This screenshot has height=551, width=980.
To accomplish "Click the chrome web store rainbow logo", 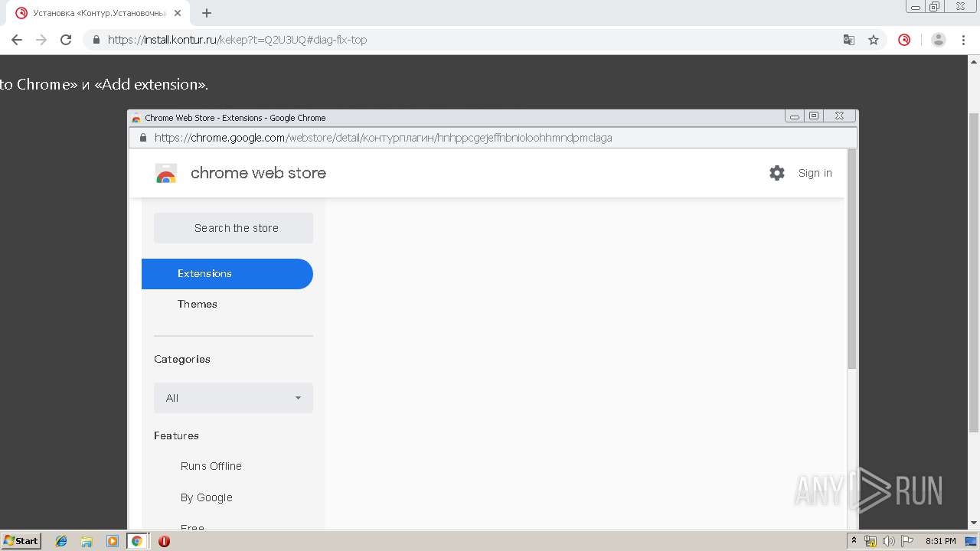I will coord(166,174).
